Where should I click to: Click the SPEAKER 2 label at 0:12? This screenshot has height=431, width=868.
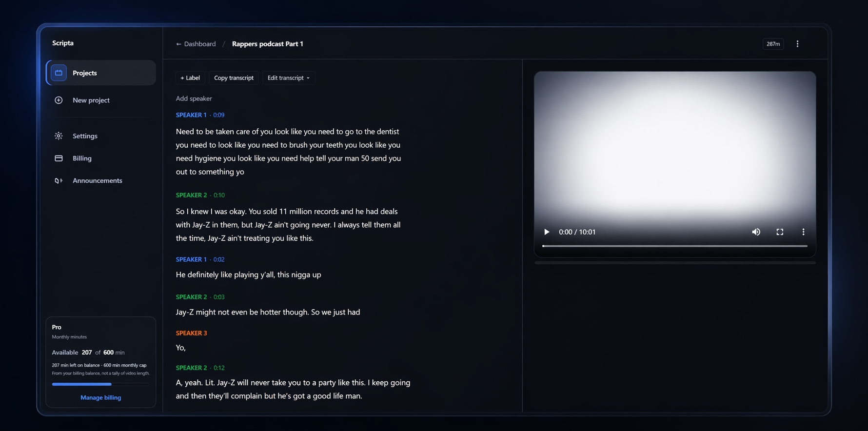tap(191, 368)
